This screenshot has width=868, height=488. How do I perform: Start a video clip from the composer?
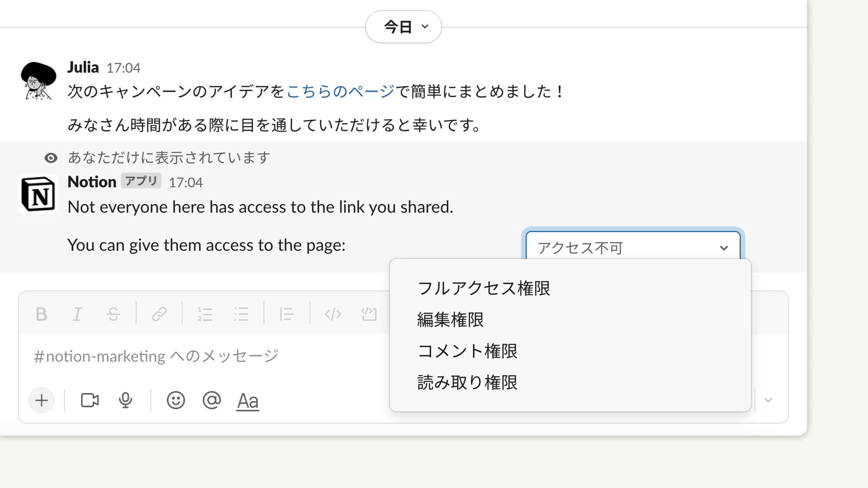click(x=89, y=400)
